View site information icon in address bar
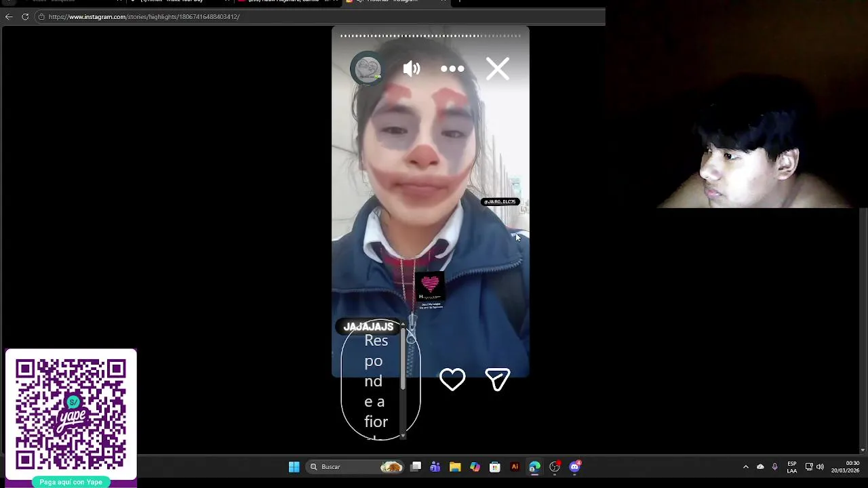The height and width of the screenshot is (488, 868). [41, 16]
